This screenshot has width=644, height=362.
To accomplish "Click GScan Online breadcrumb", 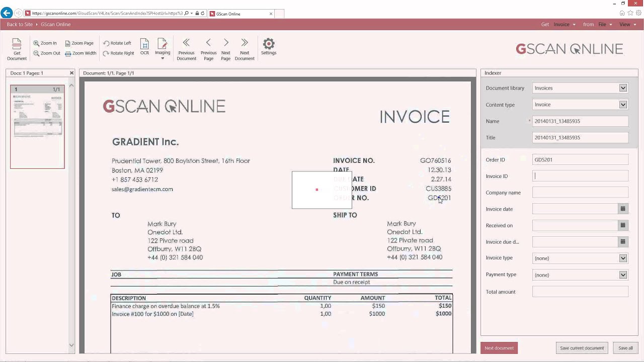I will (56, 24).
